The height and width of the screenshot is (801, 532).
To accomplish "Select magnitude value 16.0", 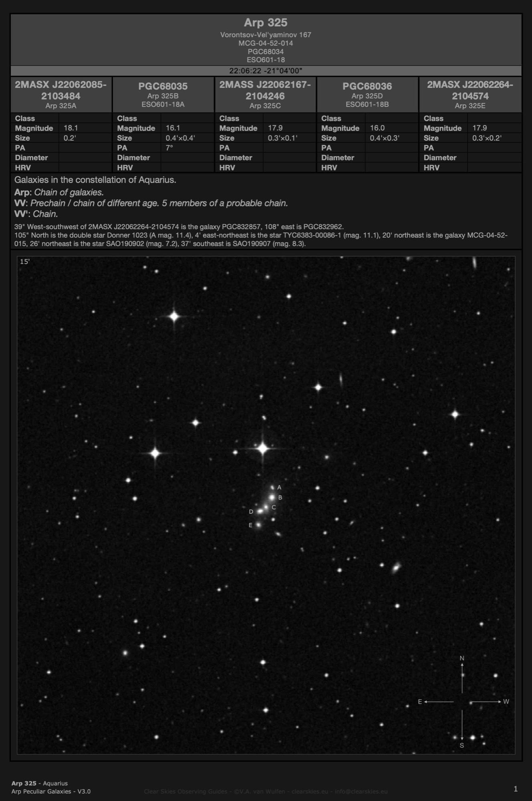I will pos(377,128).
